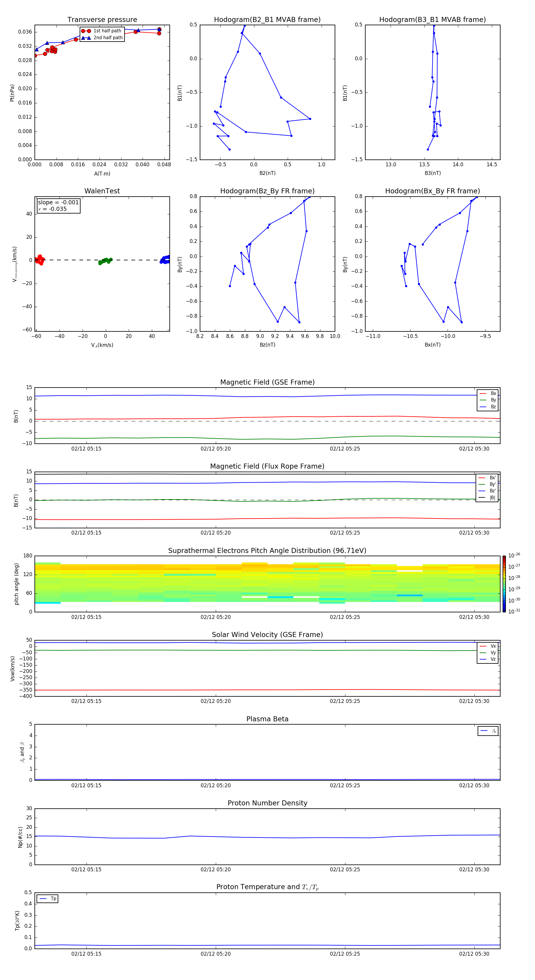Click the By' legend entry in Flux Rope panel
Viewport: 535px width, 980px height.
click(487, 484)
